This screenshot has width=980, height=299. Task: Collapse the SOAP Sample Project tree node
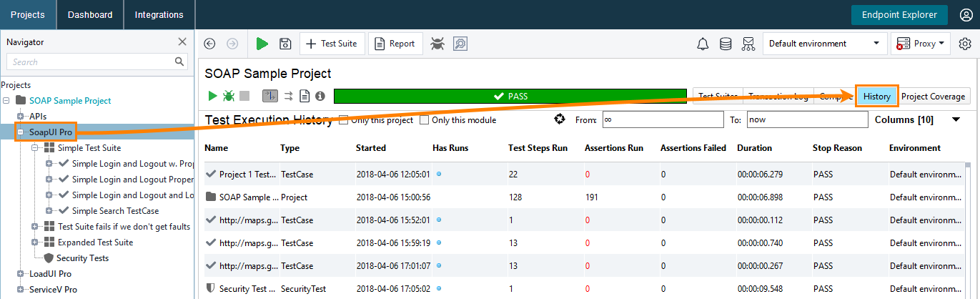coord(6,101)
